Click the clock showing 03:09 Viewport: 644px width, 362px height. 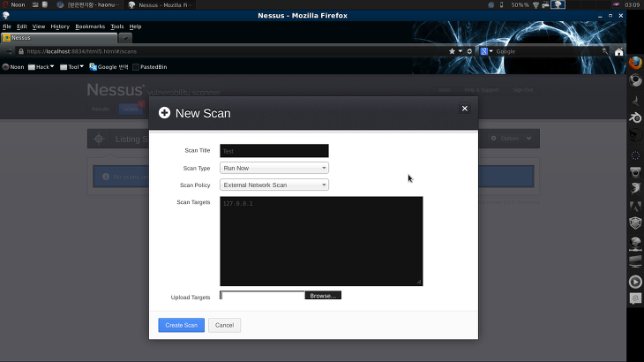pos(632,5)
